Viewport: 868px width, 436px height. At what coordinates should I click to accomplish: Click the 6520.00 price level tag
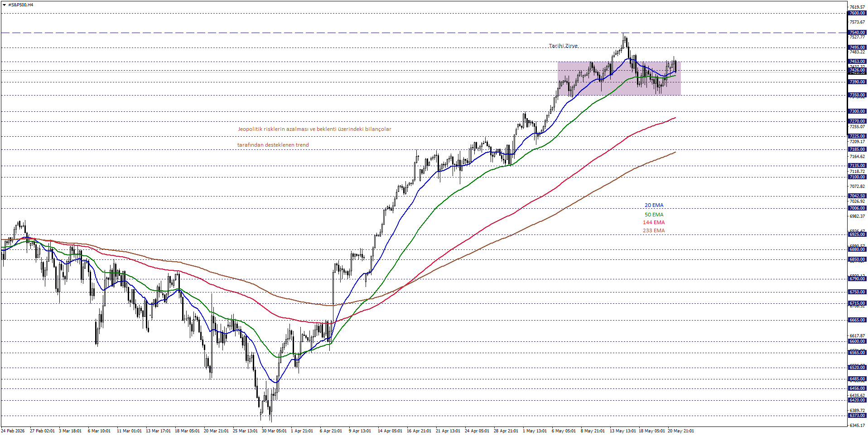point(857,368)
